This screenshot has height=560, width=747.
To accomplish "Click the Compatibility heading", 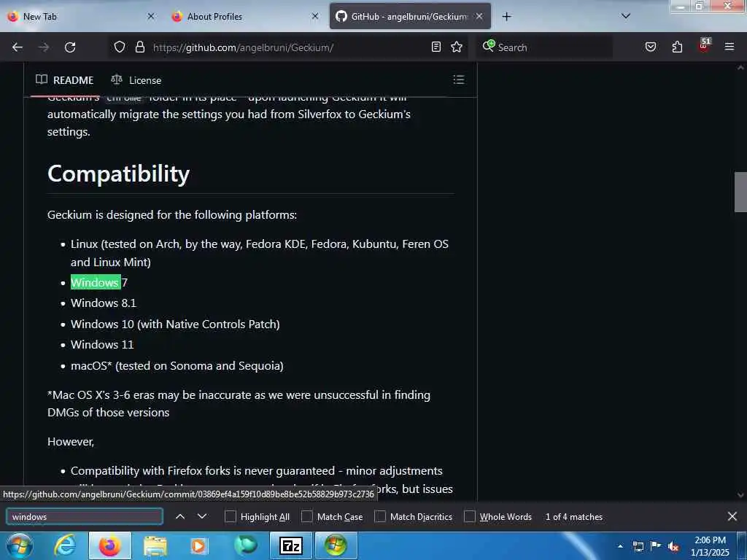I will point(118,174).
